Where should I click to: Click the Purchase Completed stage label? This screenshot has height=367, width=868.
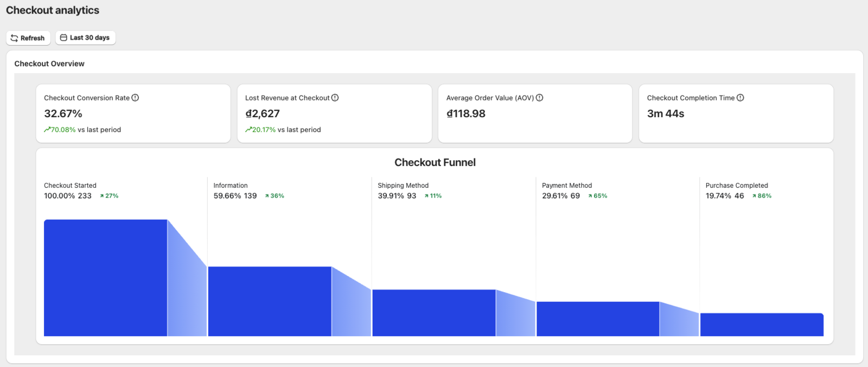pyautogui.click(x=737, y=186)
